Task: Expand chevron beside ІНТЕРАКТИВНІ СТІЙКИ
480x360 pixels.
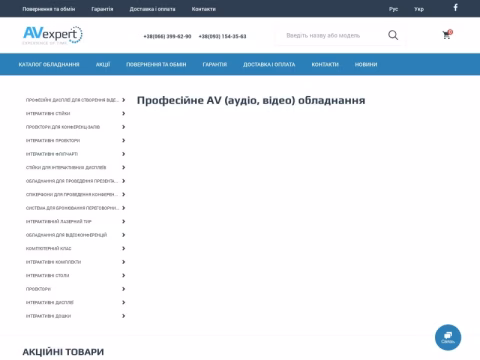Action: [x=124, y=113]
